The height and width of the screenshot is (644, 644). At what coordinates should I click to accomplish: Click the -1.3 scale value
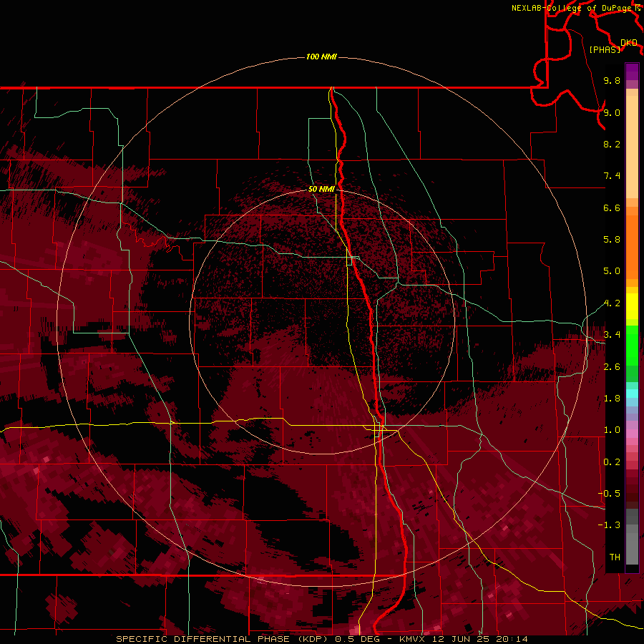tap(609, 525)
